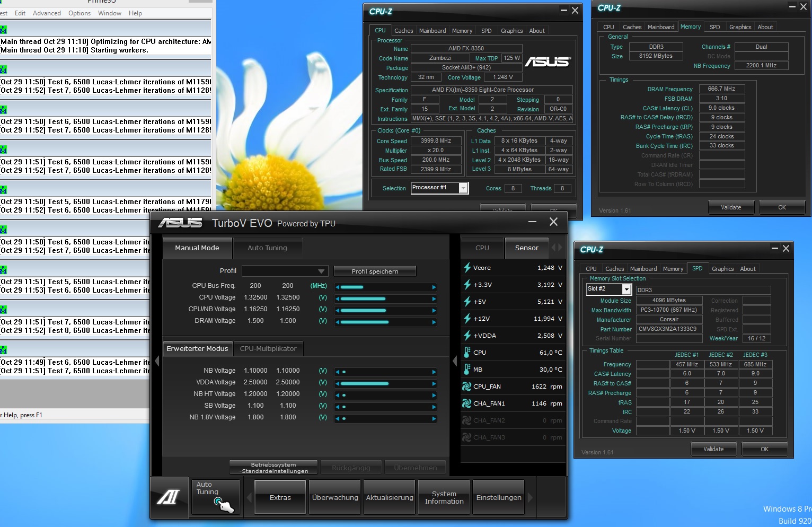Open the Prime95 Help menu
This screenshot has width=812, height=527.
(135, 13)
